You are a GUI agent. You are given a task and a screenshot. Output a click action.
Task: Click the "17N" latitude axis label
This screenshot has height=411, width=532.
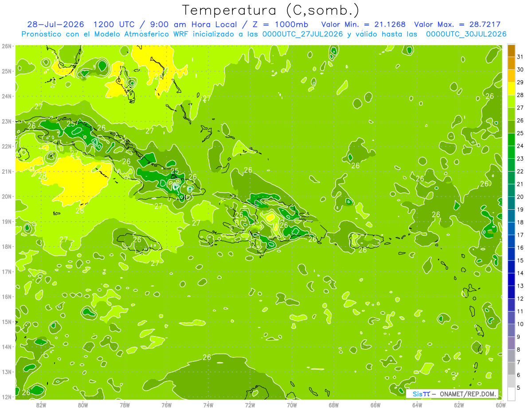pos(7,271)
